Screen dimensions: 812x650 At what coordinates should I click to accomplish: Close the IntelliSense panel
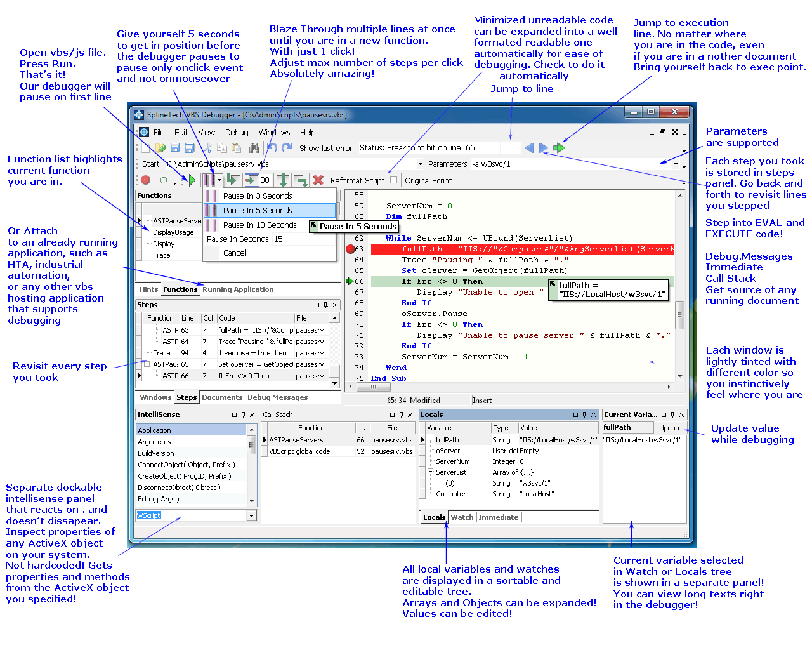coord(252,415)
